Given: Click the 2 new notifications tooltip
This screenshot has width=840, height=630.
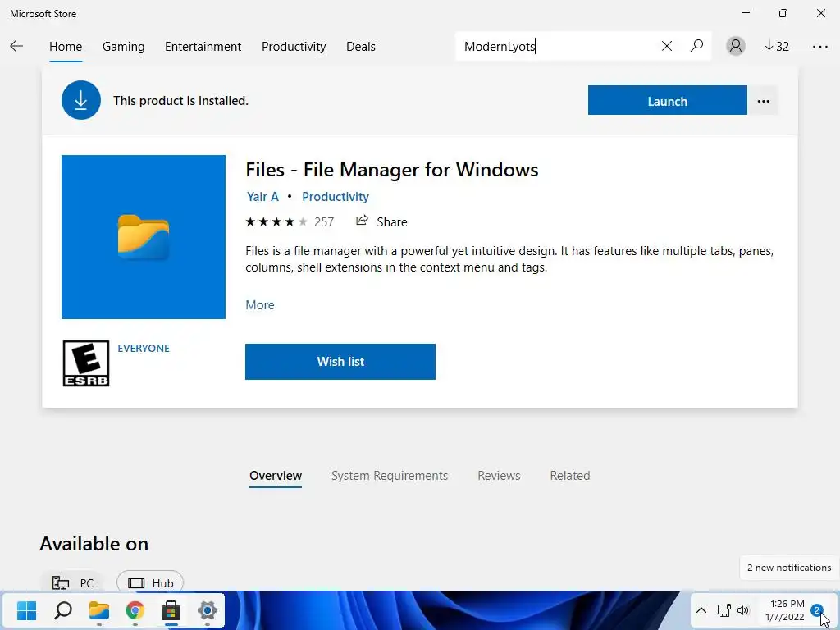Looking at the screenshot, I should pos(789,568).
